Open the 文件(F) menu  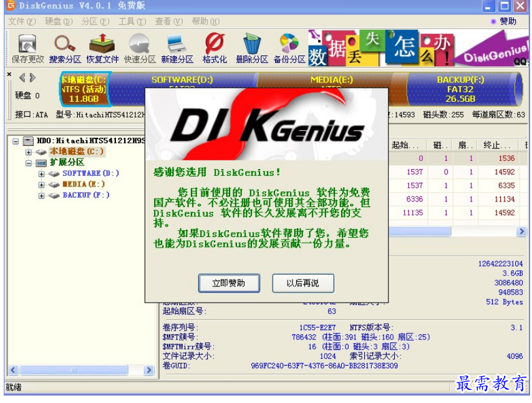coord(22,21)
